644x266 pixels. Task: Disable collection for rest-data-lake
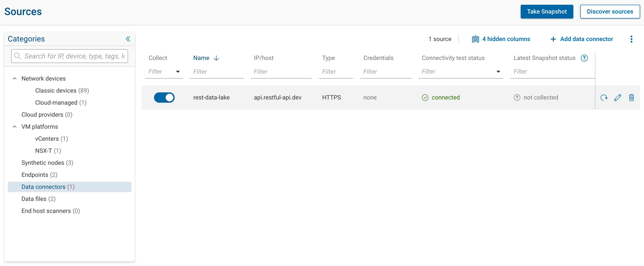coord(164,98)
